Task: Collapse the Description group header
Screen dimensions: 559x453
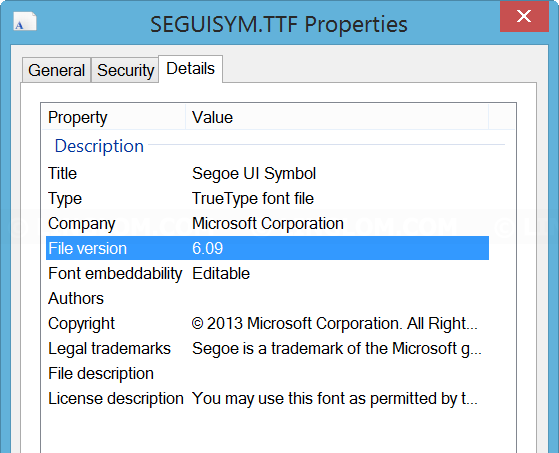Action: 99,146
